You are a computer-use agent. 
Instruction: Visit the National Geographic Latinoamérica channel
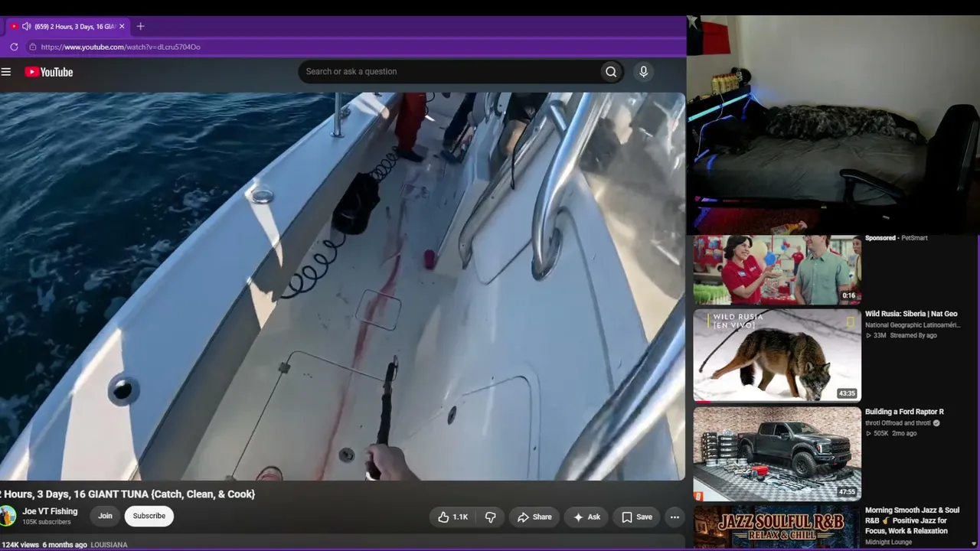(x=913, y=325)
